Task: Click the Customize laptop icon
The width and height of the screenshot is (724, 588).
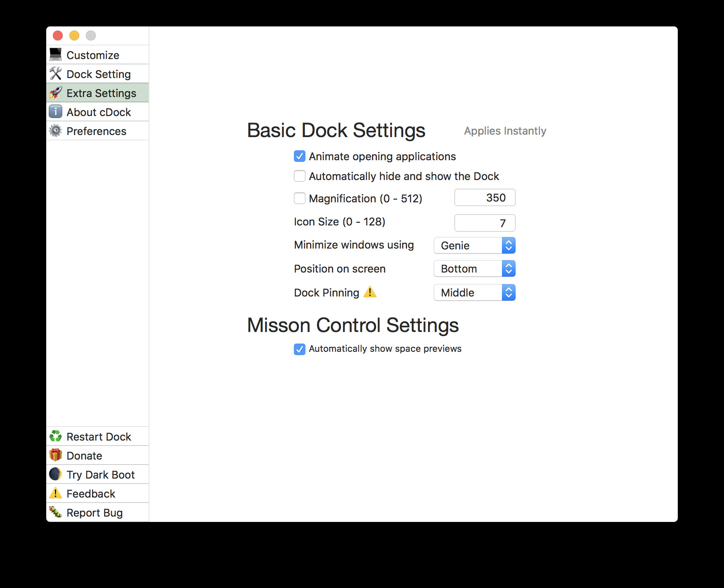Action: [56, 55]
